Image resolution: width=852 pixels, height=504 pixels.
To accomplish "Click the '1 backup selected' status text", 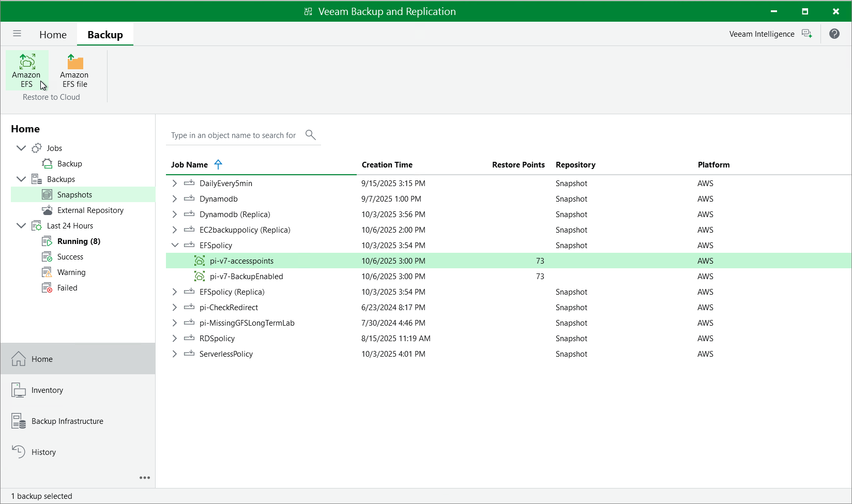I will (x=42, y=496).
